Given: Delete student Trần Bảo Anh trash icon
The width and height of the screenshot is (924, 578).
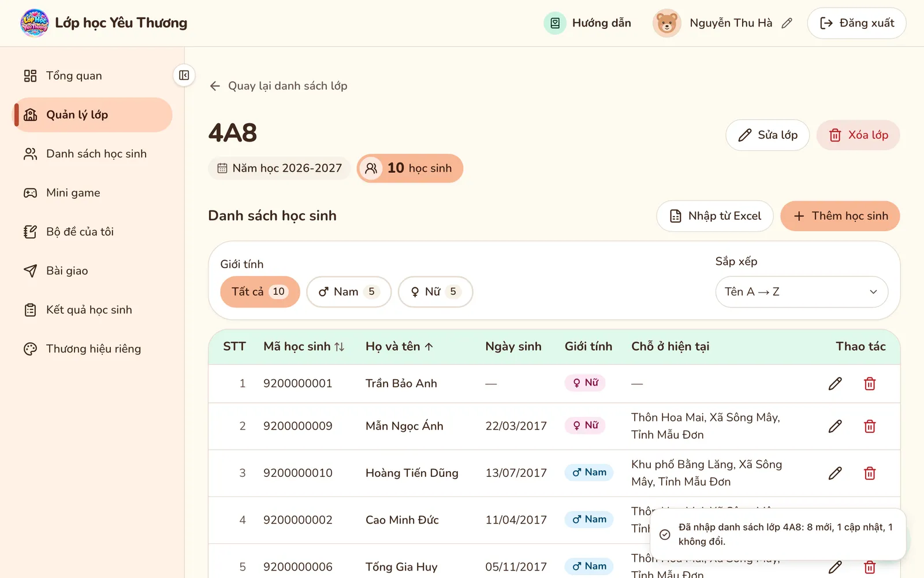Looking at the screenshot, I should pyautogui.click(x=870, y=384).
